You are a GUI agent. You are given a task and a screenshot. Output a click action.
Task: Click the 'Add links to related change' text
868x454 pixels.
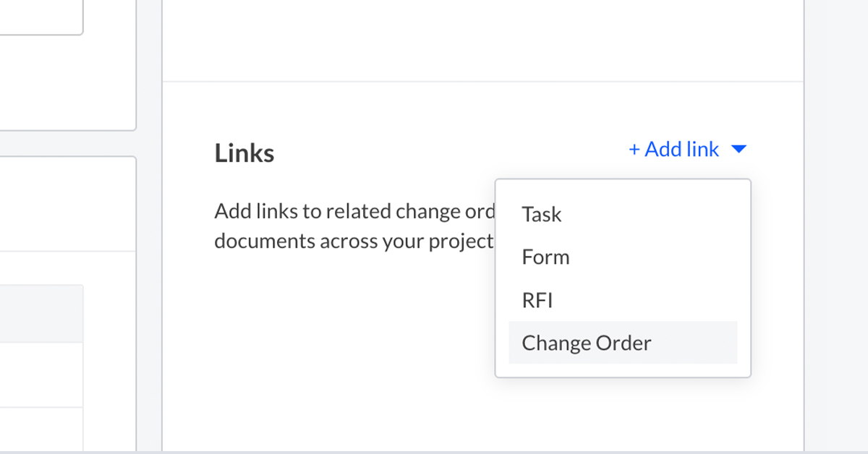pos(354,212)
